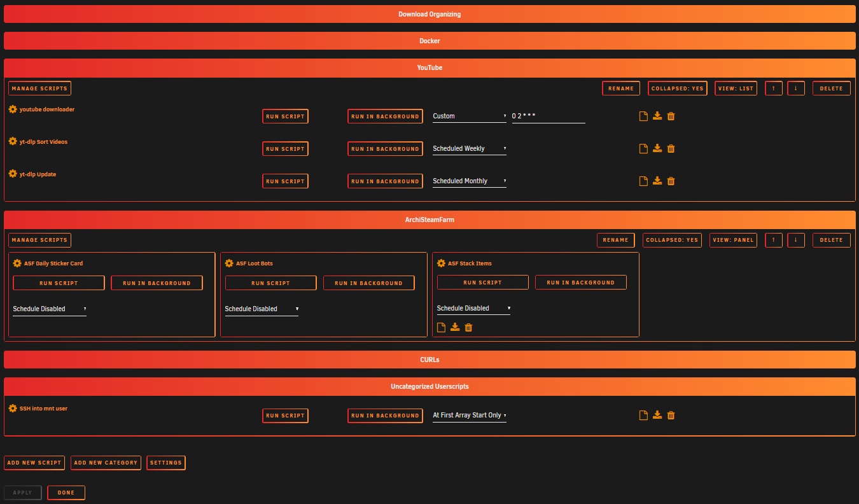Delete log trash icon for yt-dlp Update
The image size is (859, 504).
coord(671,181)
